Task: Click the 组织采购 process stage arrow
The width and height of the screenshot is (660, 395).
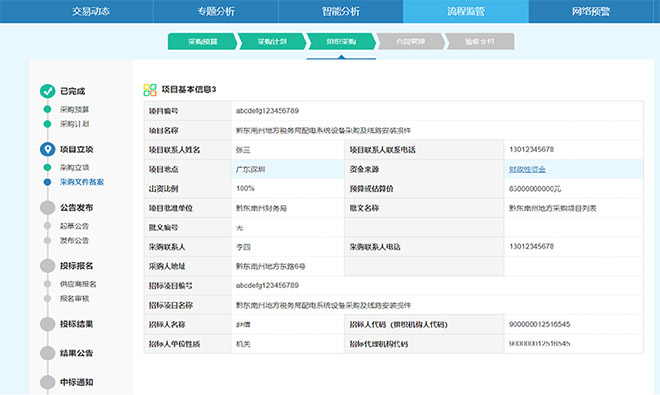Action: click(341, 41)
